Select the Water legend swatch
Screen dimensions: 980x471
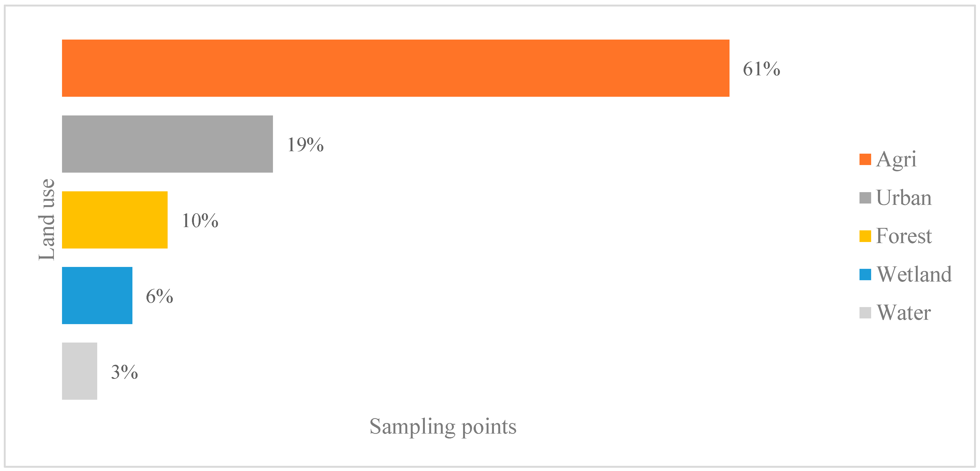point(865,313)
